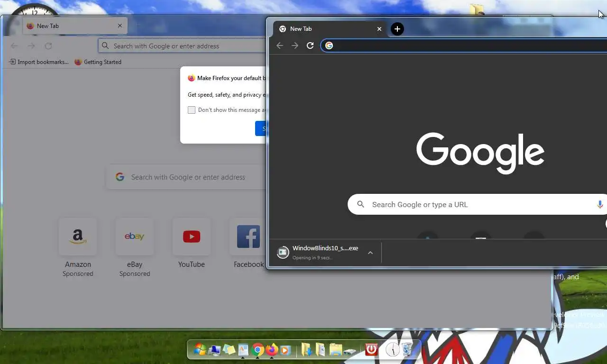607x364 pixels.
Task: Open the Windows Start icon in the dock
Action: pyautogui.click(x=200, y=350)
